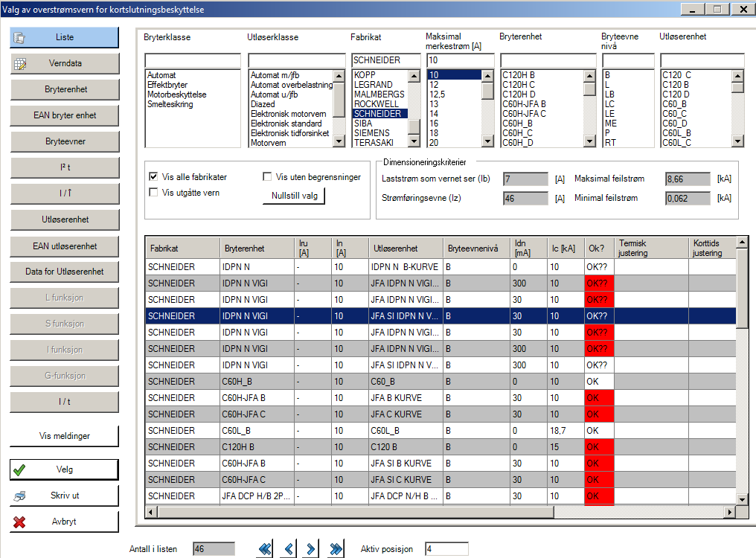This screenshot has width=756, height=558.
Task: Click the Verndata grid icon
Action: 20,64
